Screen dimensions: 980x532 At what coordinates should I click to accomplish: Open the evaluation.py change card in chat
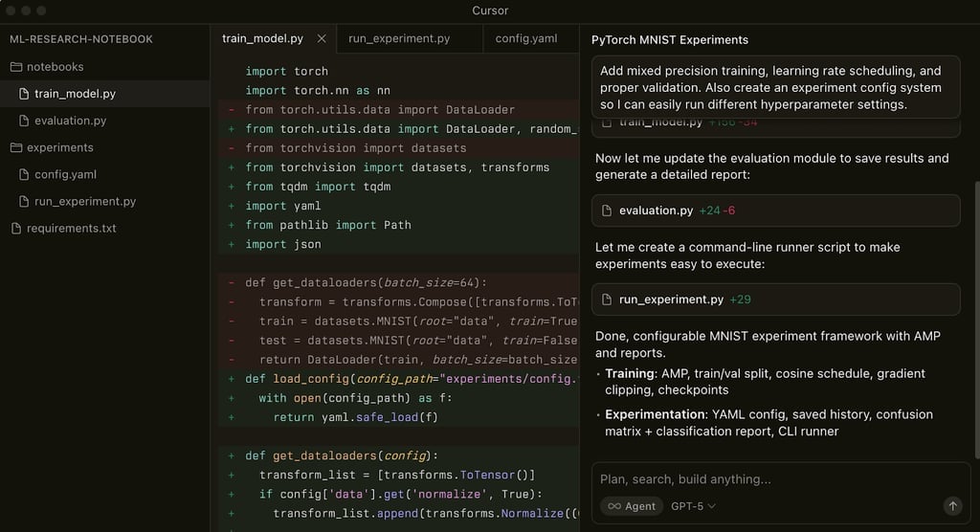click(x=775, y=211)
